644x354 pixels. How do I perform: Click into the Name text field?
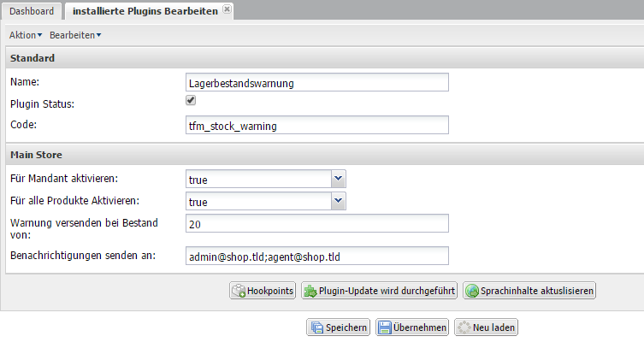pos(316,82)
